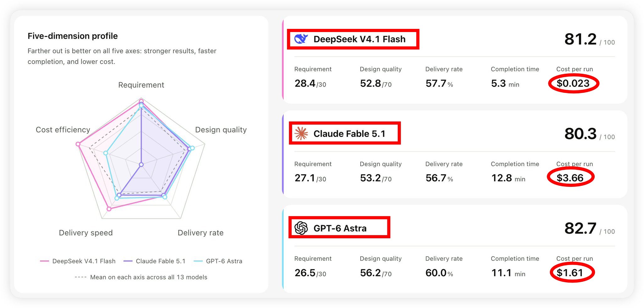The height and width of the screenshot is (308, 644).
Task: Click the purple center data point on radar
Action: pos(141,165)
